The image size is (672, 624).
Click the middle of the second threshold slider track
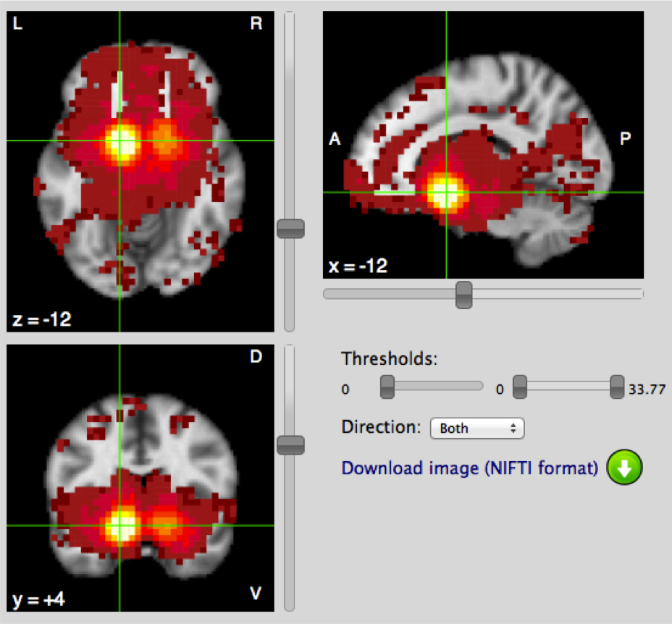(x=568, y=386)
